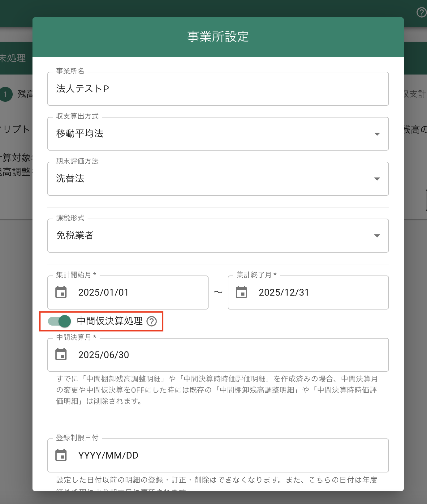Toggle the 中間仮決算処理 switch off

pyautogui.click(x=59, y=321)
